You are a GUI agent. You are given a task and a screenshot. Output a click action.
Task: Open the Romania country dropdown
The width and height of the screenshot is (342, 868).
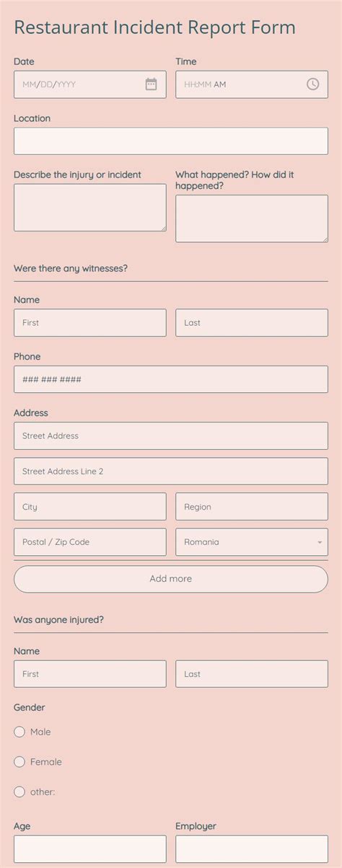pyautogui.click(x=252, y=542)
